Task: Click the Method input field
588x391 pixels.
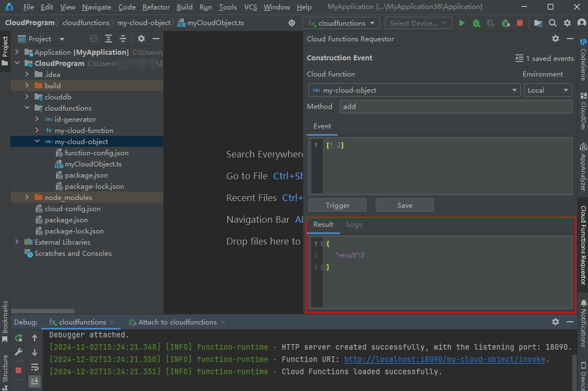Action: [x=455, y=107]
